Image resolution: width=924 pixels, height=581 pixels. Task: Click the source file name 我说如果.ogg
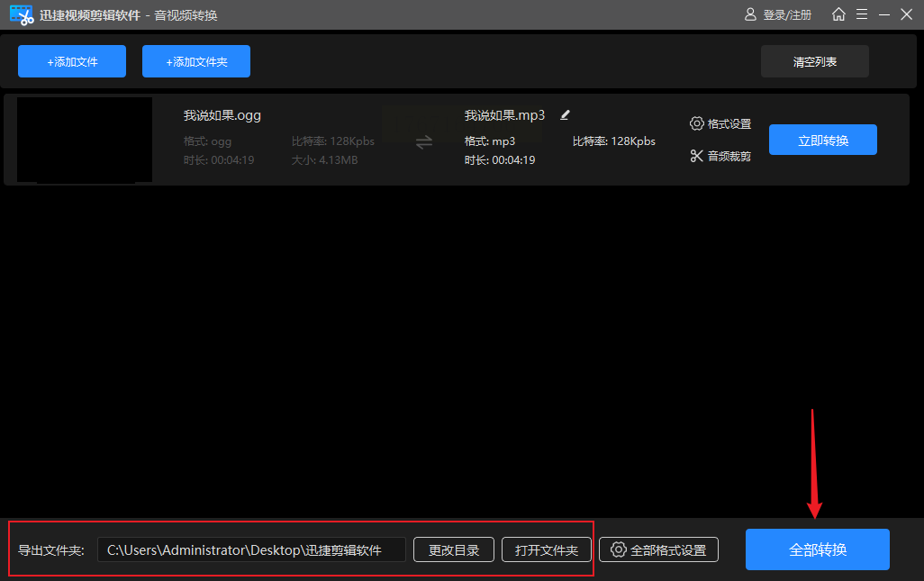pos(222,115)
